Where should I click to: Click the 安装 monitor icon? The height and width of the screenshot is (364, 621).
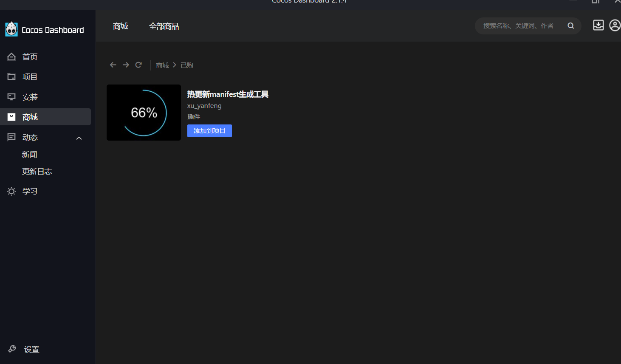click(x=11, y=97)
